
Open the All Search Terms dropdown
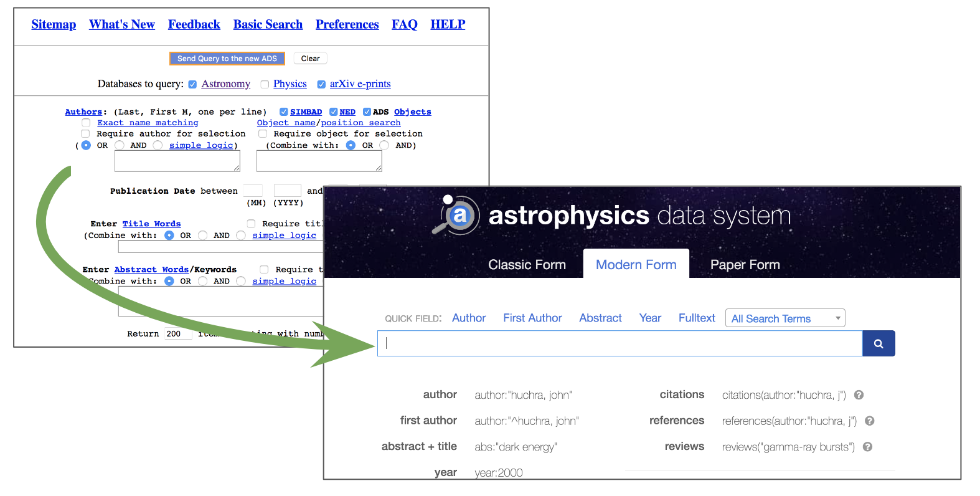[784, 318]
